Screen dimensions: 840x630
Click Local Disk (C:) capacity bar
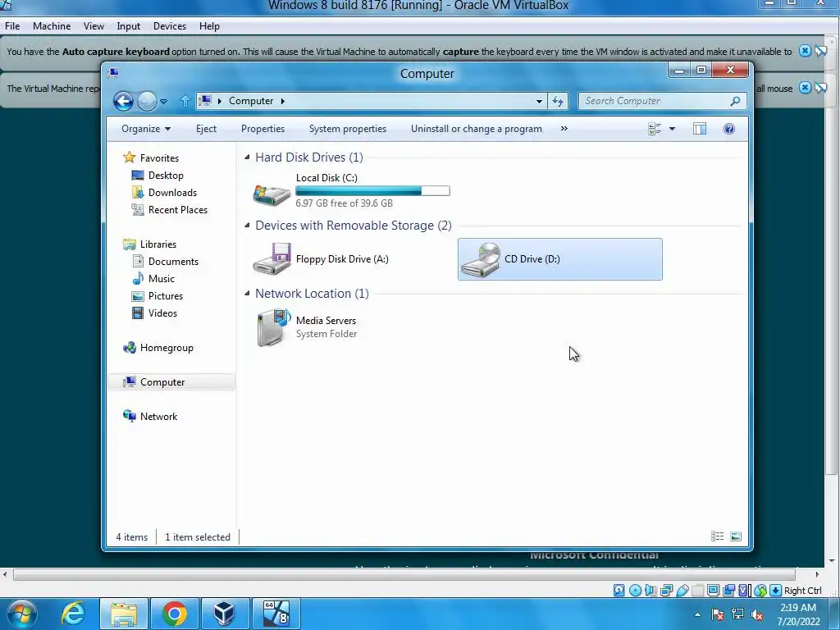tap(373, 190)
